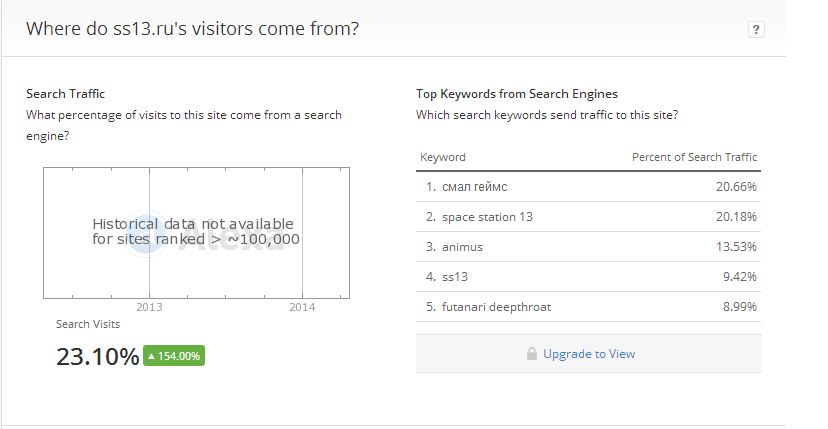Viewport: 828px width, 429px height.
Task: Click the question mark help icon
Action: pos(756,30)
